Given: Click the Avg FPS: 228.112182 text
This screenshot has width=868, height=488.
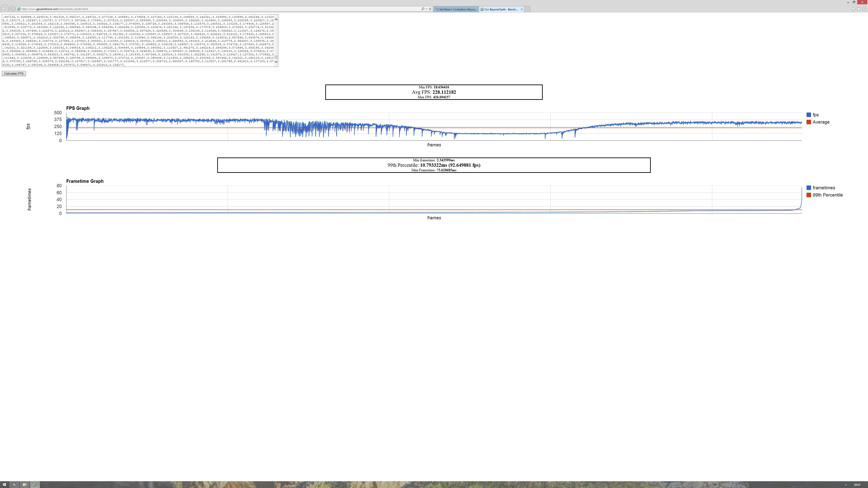Looking at the screenshot, I should pos(434,92).
